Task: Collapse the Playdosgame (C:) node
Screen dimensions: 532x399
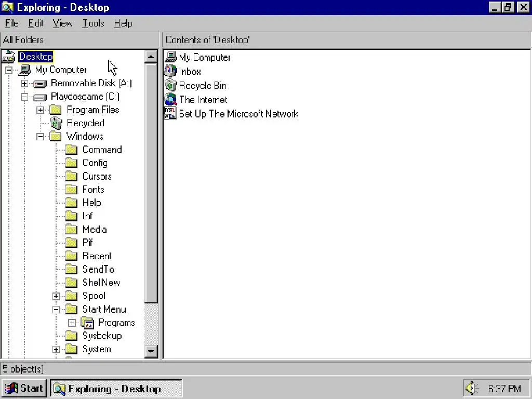Action: tap(24, 97)
